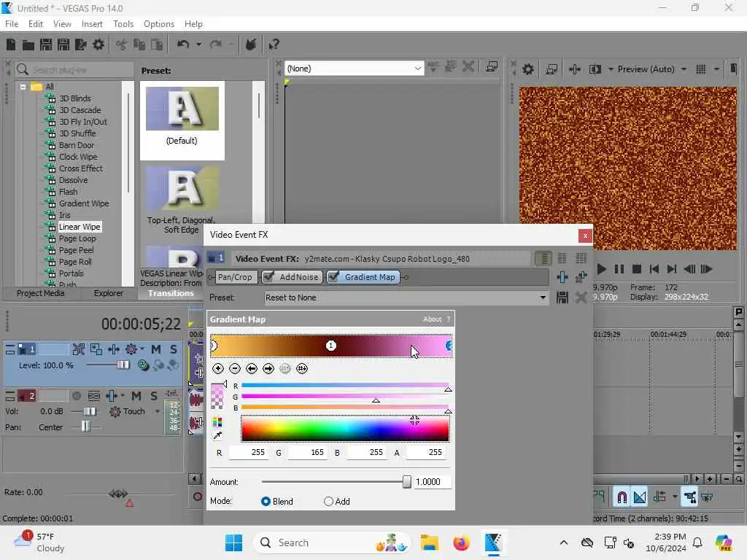Click the Undo arrow icon

point(182,44)
